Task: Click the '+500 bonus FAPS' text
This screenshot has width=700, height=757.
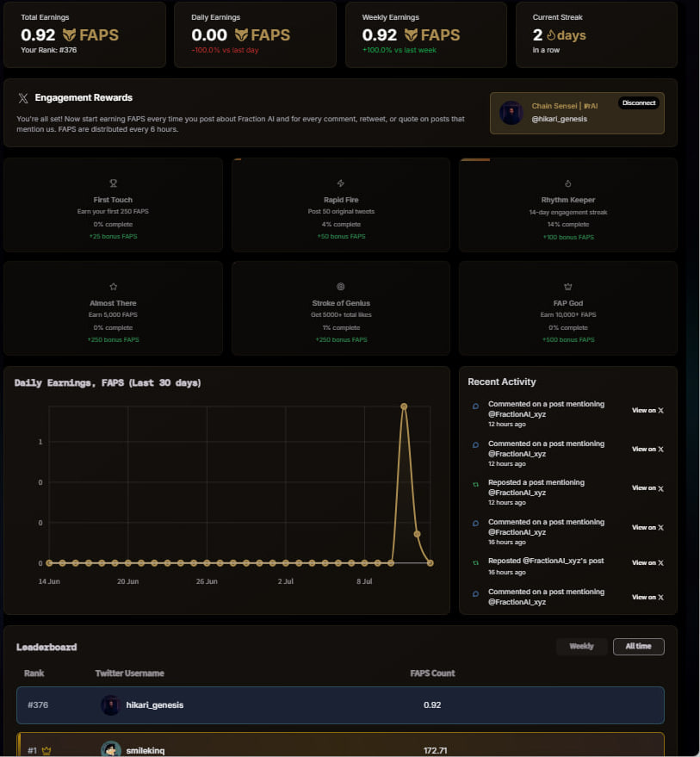Action: click(x=568, y=340)
